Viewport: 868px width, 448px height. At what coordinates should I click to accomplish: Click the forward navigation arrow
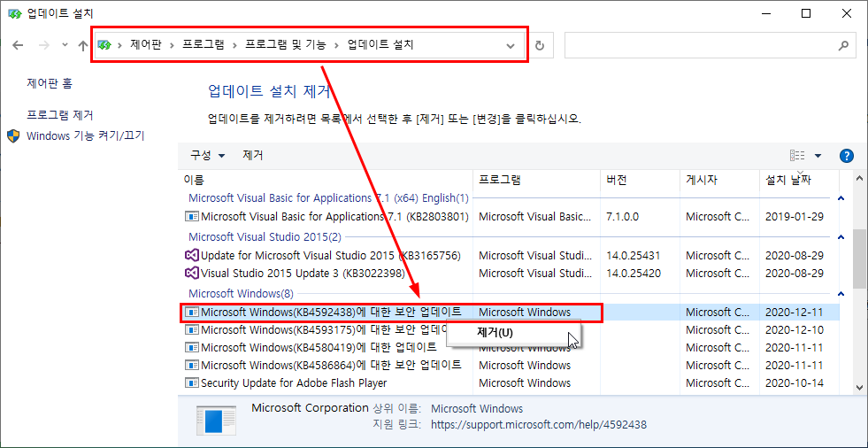[x=44, y=45]
